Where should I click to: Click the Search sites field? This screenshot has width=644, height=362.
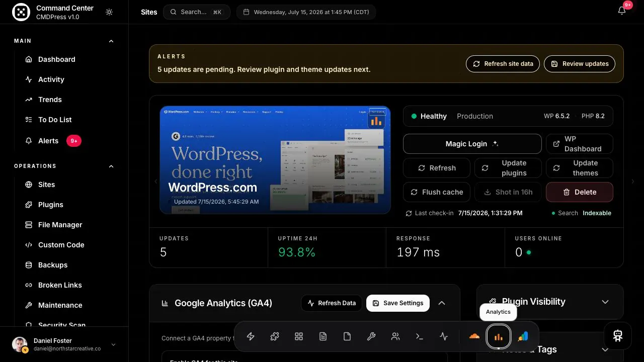click(197, 12)
